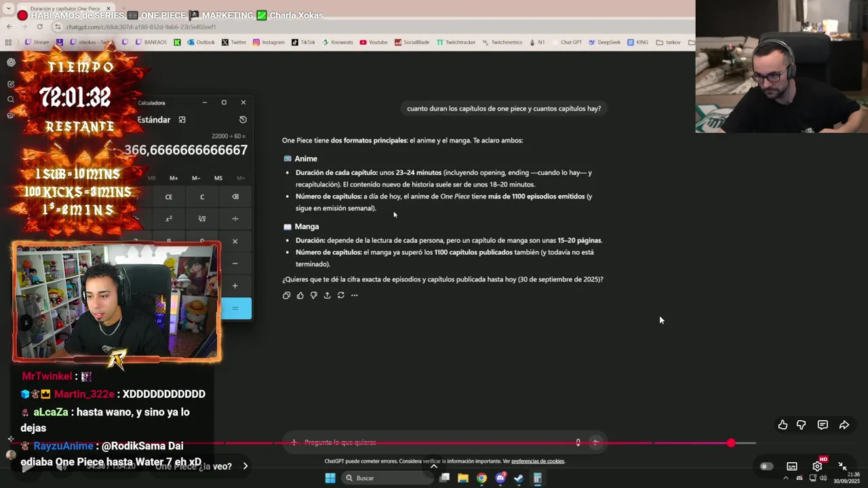Image resolution: width=868 pixels, height=488 pixels.
Task: Dislike the YouTube video
Action: (802, 425)
